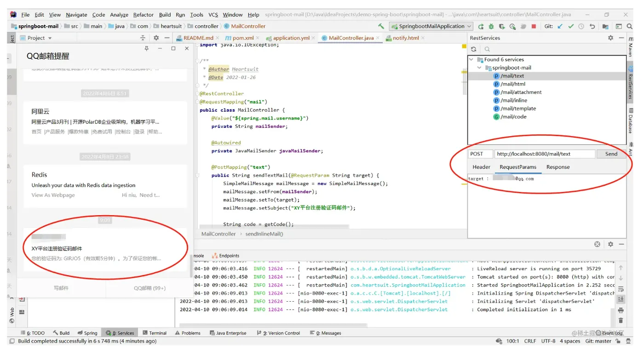Print console output using the printer icon
The image size is (644, 355).
621,310
